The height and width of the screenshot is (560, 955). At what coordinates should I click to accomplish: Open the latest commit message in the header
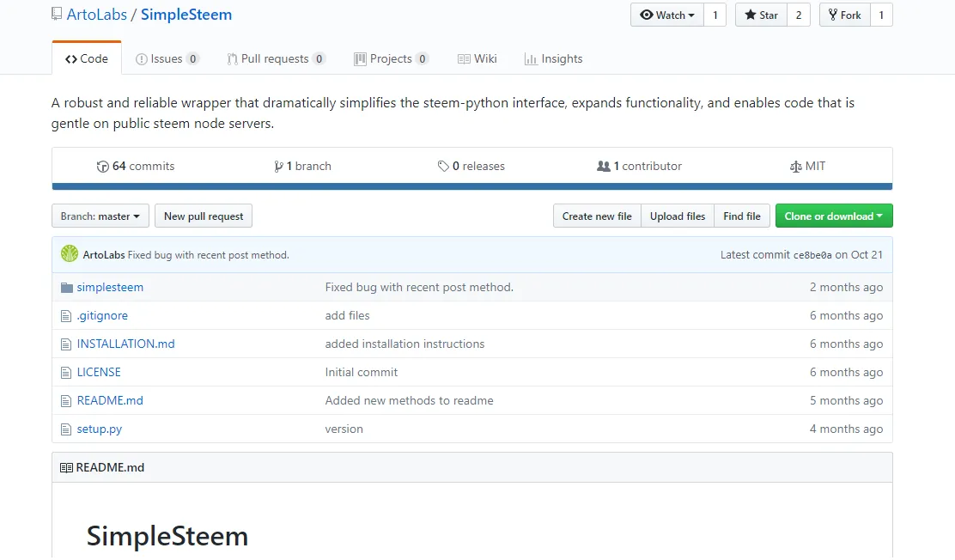point(209,255)
